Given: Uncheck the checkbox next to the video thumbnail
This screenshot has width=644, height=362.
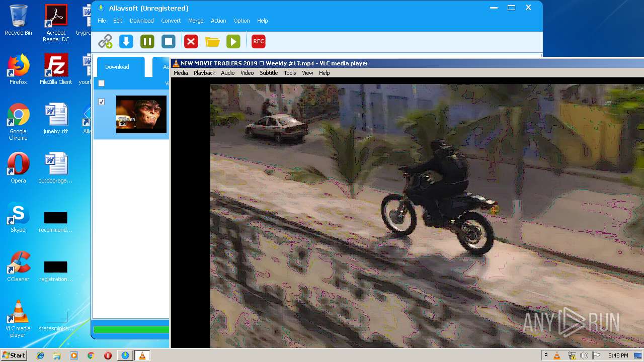Looking at the screenshot, I should pyautogui.click(x=101, y=102).
